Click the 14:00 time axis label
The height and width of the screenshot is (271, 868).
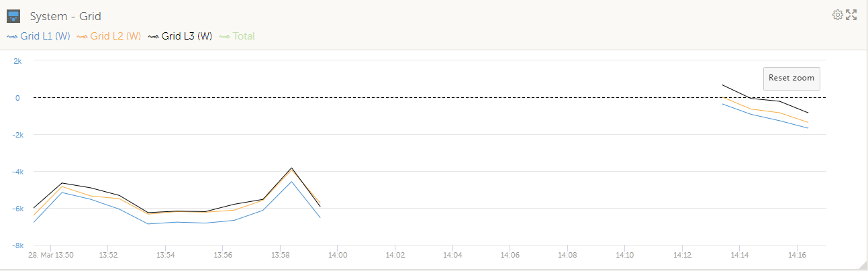[337, 256]
